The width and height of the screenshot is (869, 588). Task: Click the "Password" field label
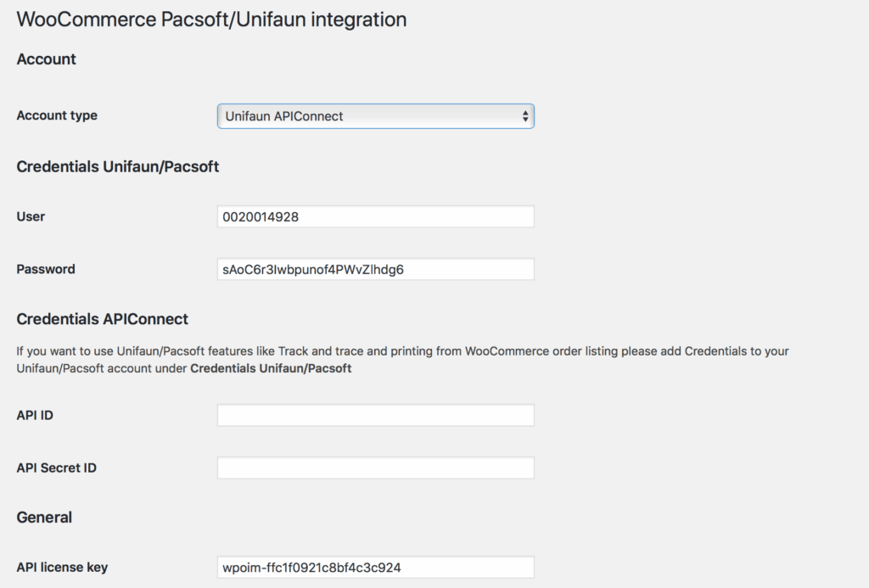(x=46, y=269)
